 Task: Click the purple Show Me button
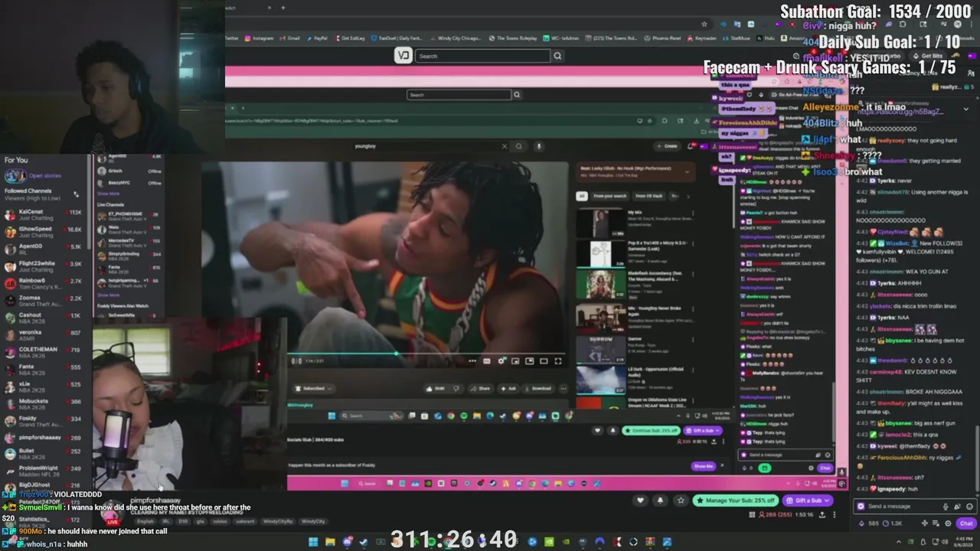(x=702, y=466)
